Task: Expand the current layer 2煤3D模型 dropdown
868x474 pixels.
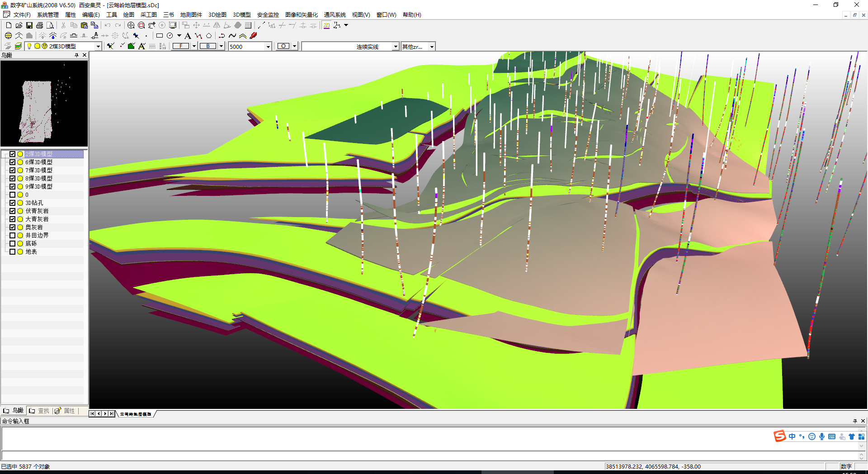Action: [98, 47]
